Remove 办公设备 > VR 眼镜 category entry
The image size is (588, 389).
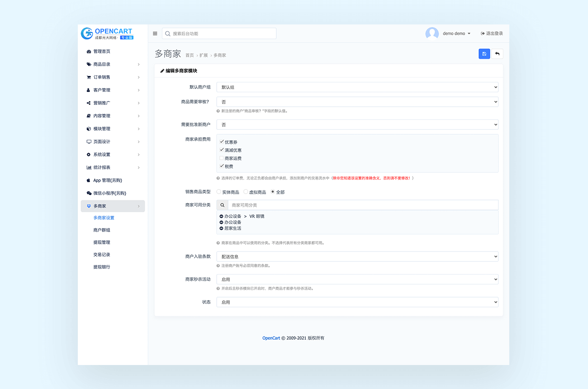[221, 216]
